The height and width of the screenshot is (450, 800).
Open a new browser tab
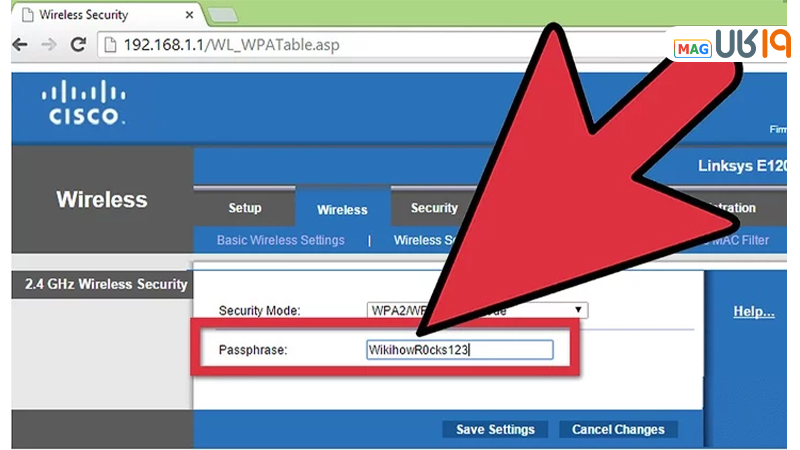(x=221, y=14)
